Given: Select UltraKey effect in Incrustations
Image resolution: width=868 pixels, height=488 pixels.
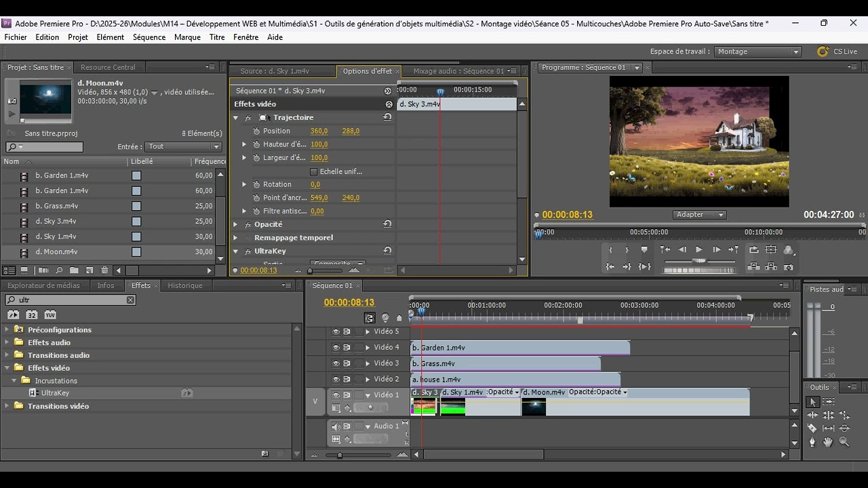Looking at the screenshot, I should point(55,393).
